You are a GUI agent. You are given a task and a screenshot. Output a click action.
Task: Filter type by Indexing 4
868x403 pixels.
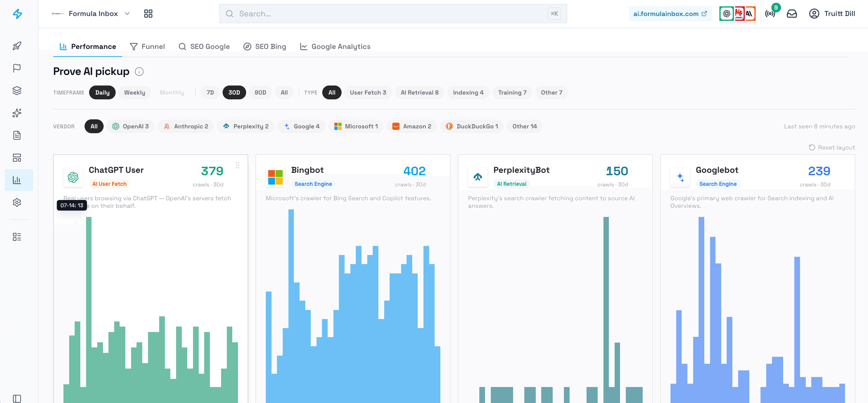pos(468,93)
